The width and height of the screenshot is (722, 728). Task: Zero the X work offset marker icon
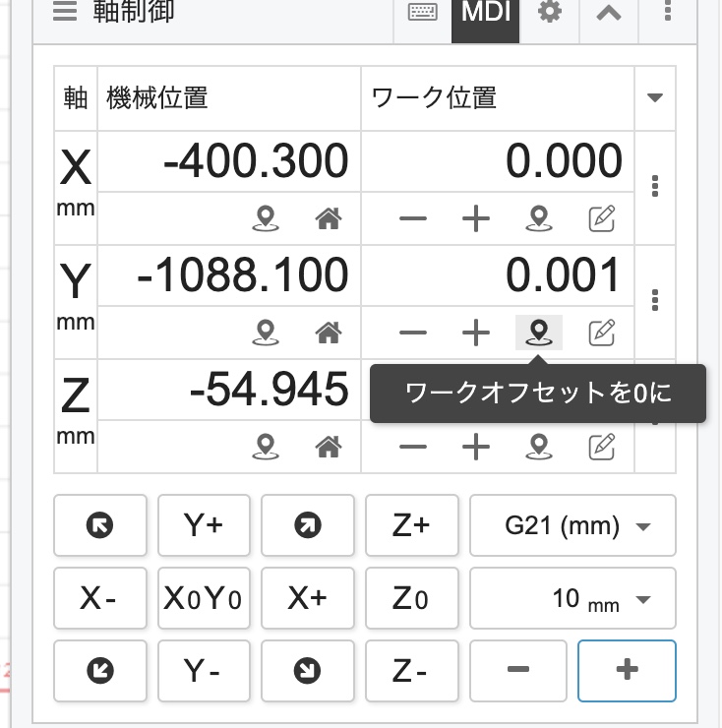pos(539,218)
